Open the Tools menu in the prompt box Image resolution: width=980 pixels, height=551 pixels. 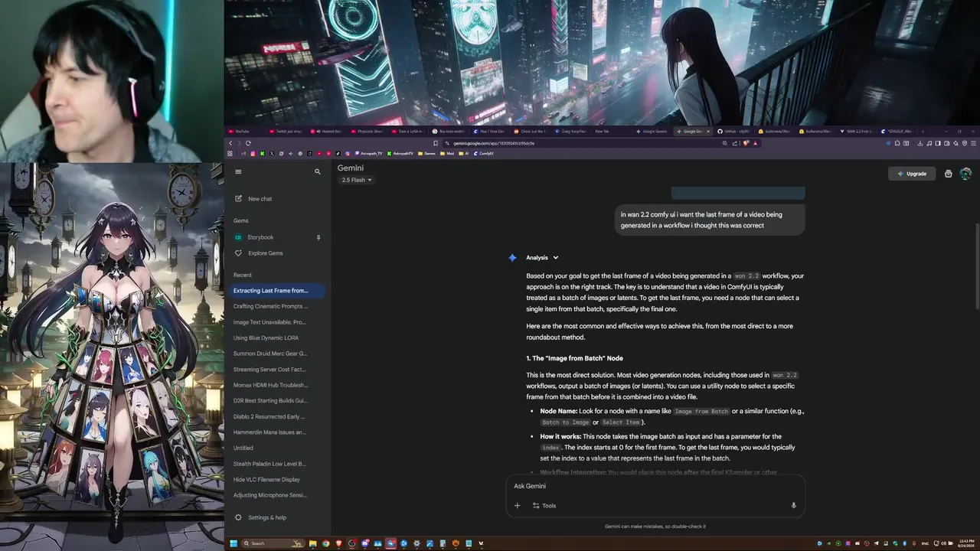point(544,506)
